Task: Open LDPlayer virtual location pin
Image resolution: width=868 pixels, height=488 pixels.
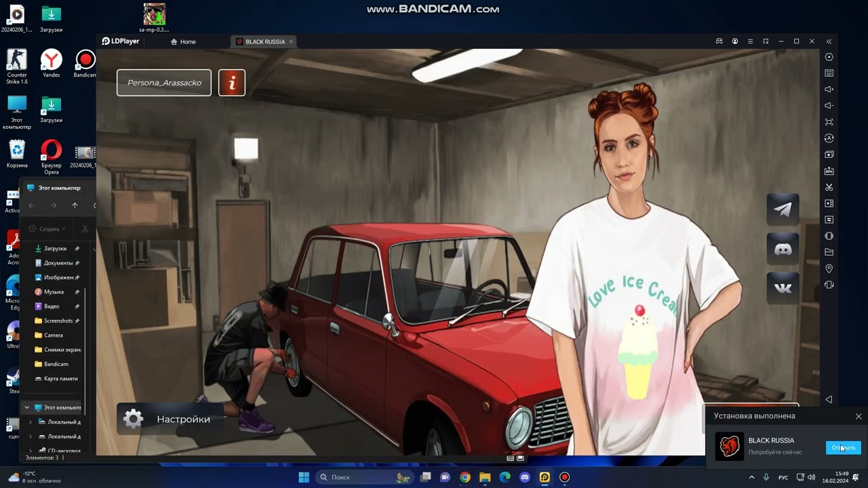Action: click(829, 268)
